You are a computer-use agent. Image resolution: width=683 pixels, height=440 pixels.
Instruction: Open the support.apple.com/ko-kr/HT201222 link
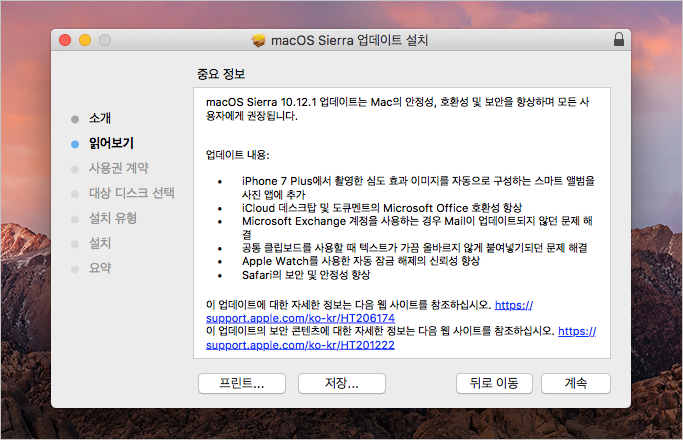click(x=300, y=345)
